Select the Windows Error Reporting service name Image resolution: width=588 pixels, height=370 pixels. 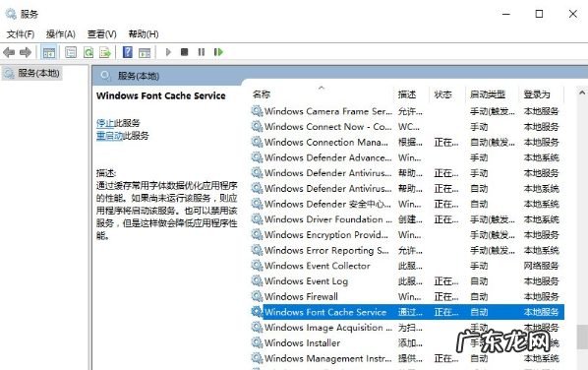(326, 250)
